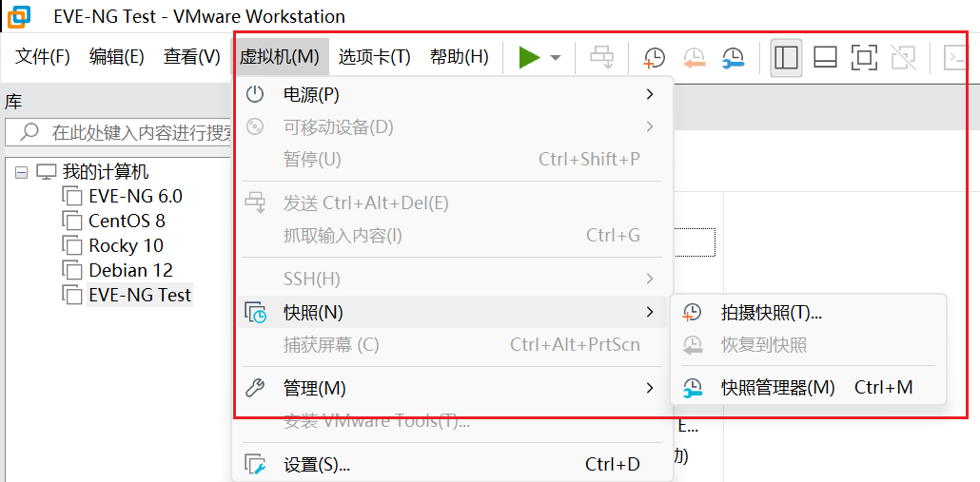Click the settings icon beside 设置(S)
Image resolution: width=980 pixels, height=482 pixels.
pyautogui.click(x=255, y=465)
